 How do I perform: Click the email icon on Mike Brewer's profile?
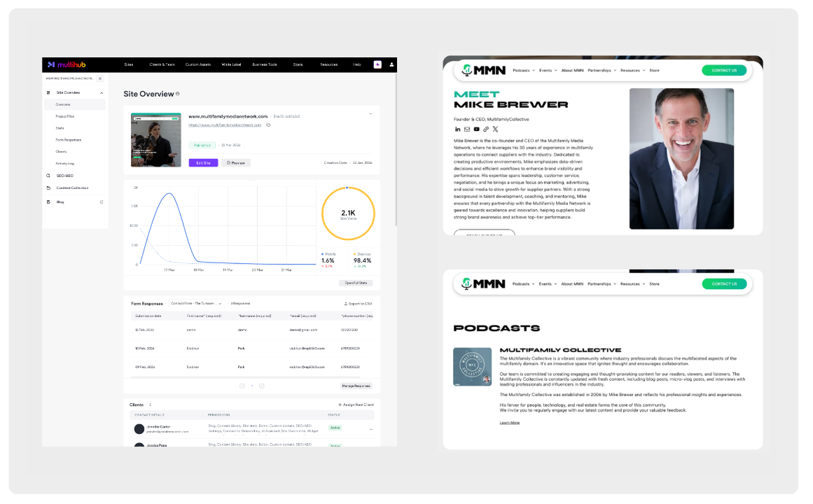click(x=467, y=129)
